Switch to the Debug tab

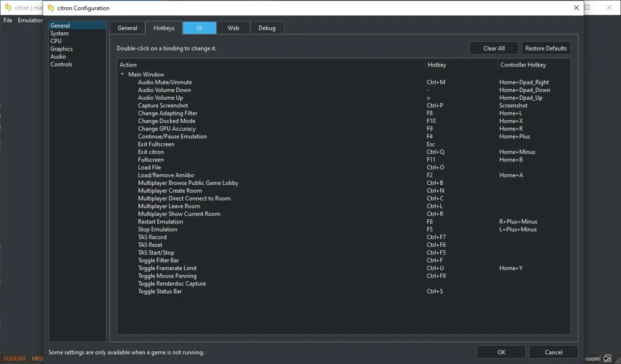[x=267, y=28]
